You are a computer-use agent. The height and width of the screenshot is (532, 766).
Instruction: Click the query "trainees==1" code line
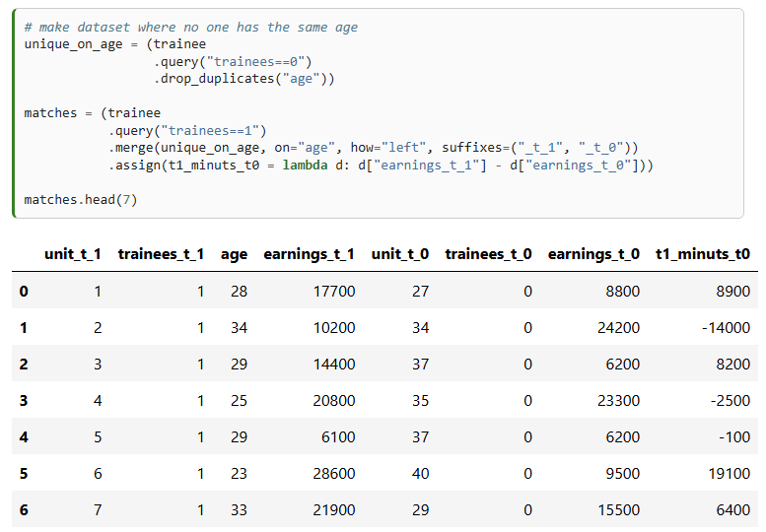coord(187,131)
